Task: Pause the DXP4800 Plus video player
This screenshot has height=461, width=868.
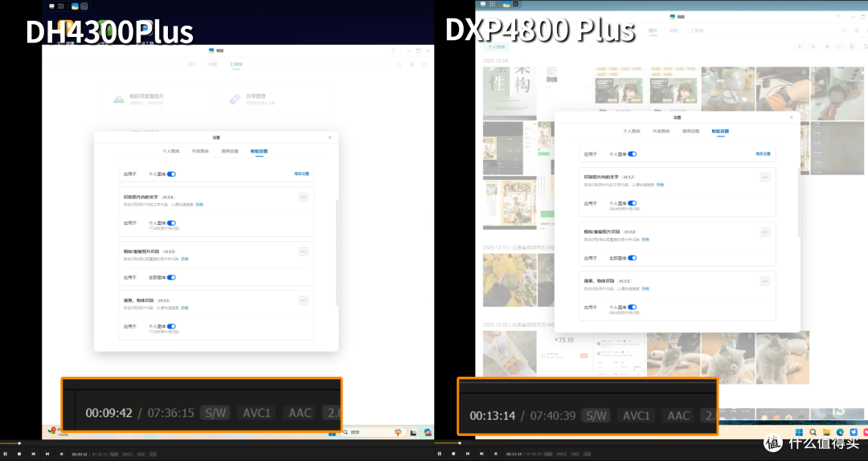Action: tap(439, 454)
